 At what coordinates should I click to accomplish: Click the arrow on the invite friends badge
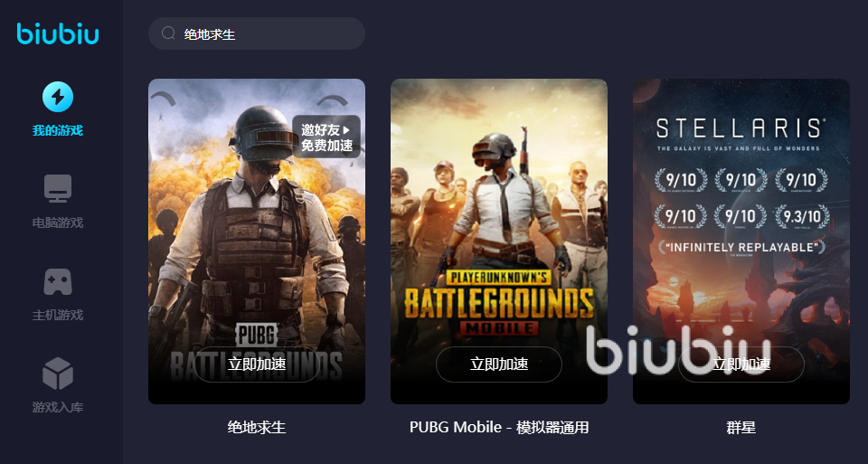(x=347, y=130)
